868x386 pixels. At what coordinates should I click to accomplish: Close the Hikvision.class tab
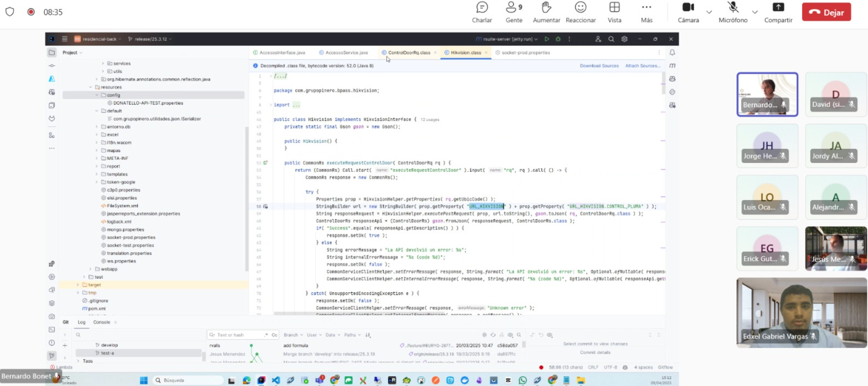point(486,52)
